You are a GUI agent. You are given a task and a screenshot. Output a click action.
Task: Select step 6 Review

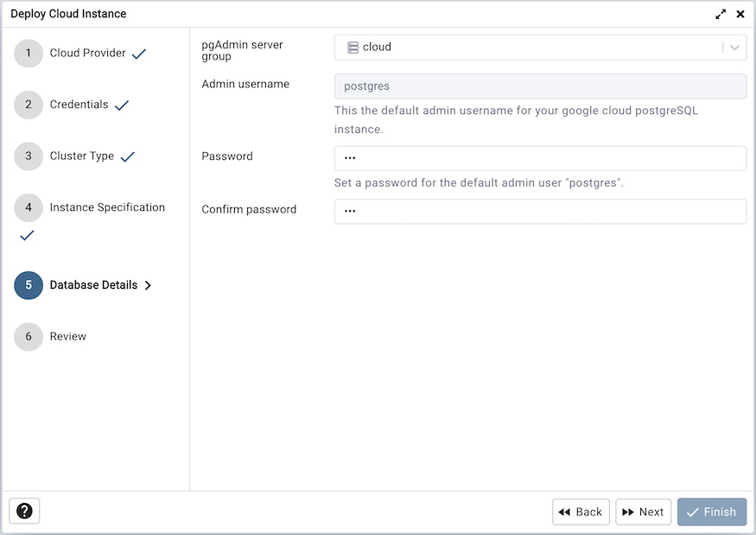[29, 336]
